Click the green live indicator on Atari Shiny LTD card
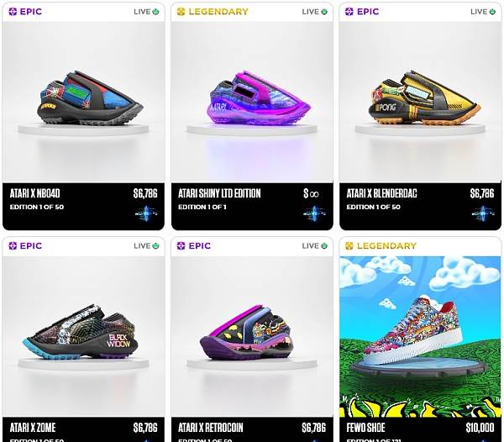This screenshot has height=442, width=504. pyautogui.click(x=324, y=12)
